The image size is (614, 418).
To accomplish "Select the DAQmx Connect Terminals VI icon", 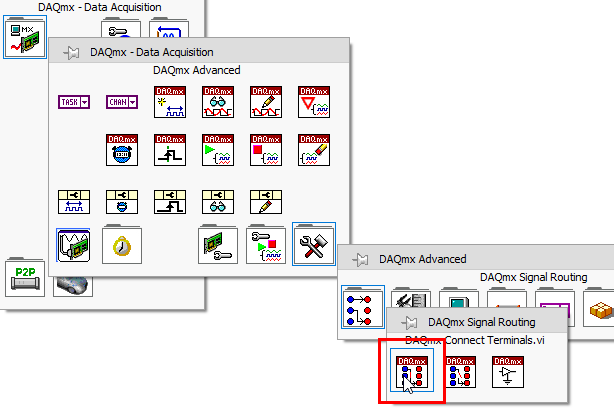I will [412, 371].
